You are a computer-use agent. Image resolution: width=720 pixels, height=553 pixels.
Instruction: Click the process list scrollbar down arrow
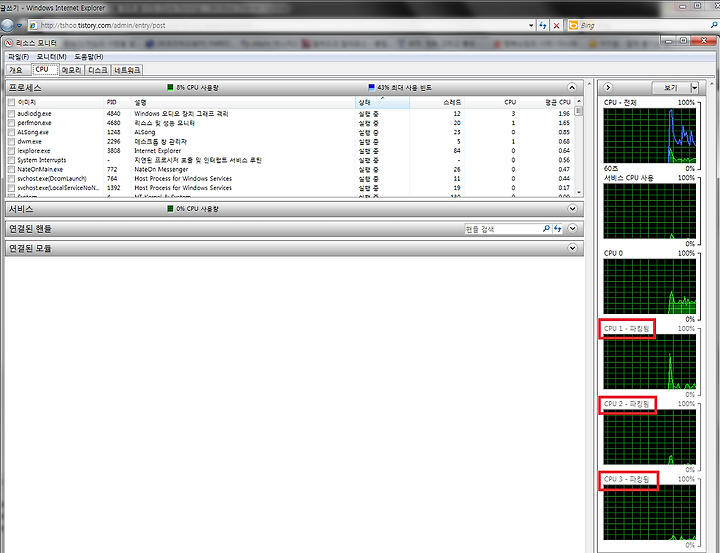(x=579, y=192)
